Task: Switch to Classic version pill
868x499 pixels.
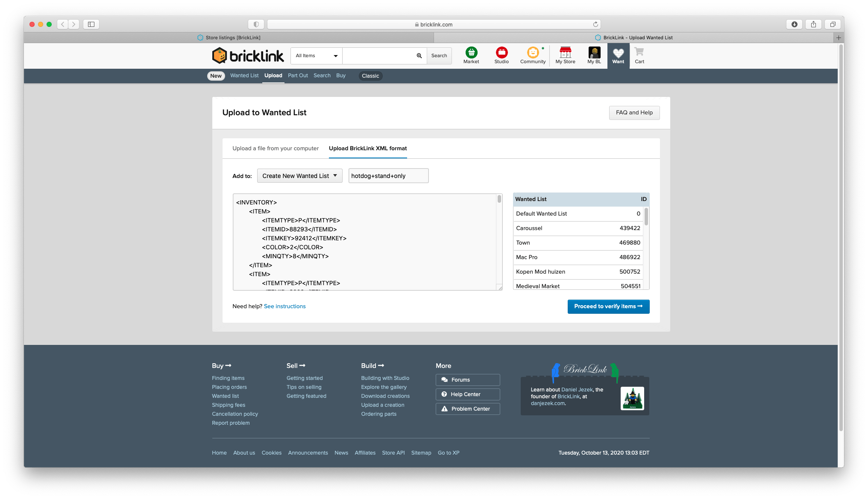Action: pyautogui.click(x=370, y=76)
